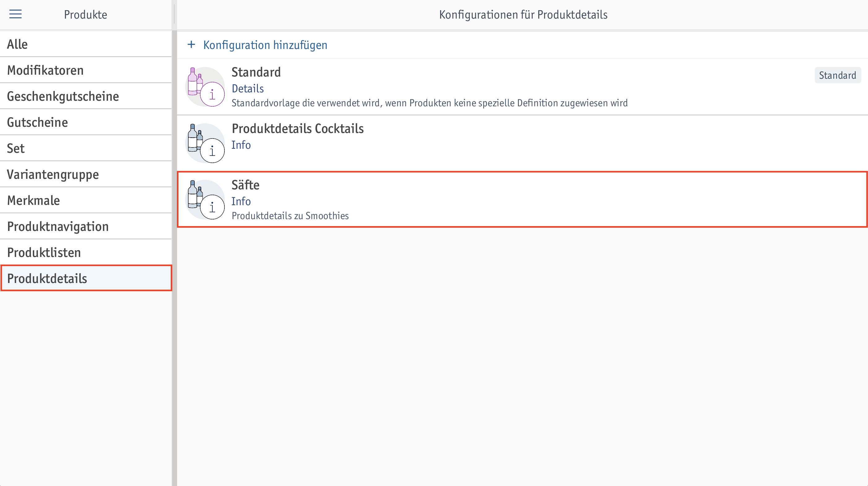
Task: Select Set in the product sidebar
Action: (86, 148)
